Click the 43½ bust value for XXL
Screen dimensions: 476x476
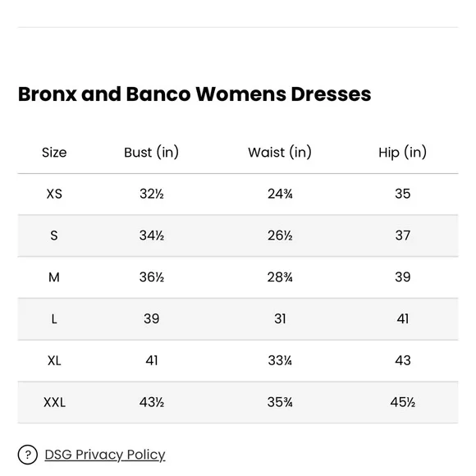(152, 402)
